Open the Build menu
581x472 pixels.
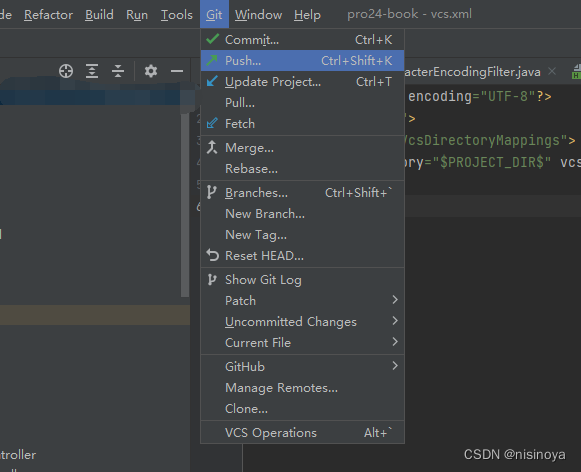pos(99,15)
